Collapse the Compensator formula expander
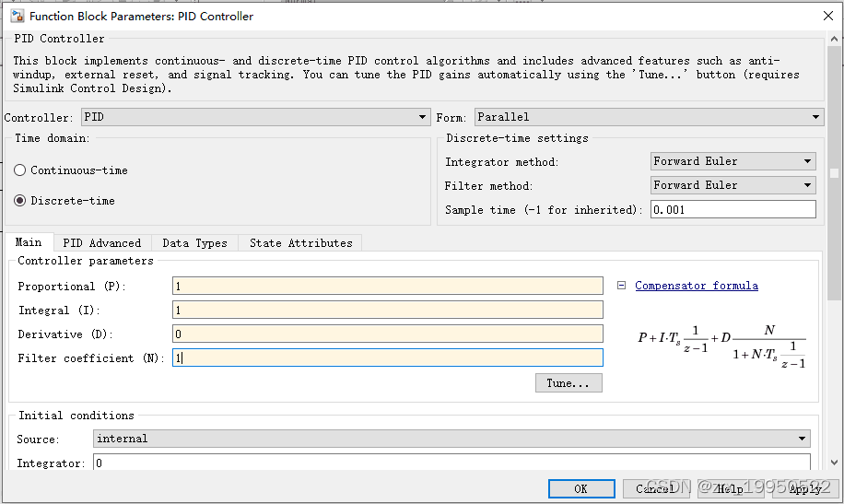This screenshot has width=844, height=504. pos(621,286)
